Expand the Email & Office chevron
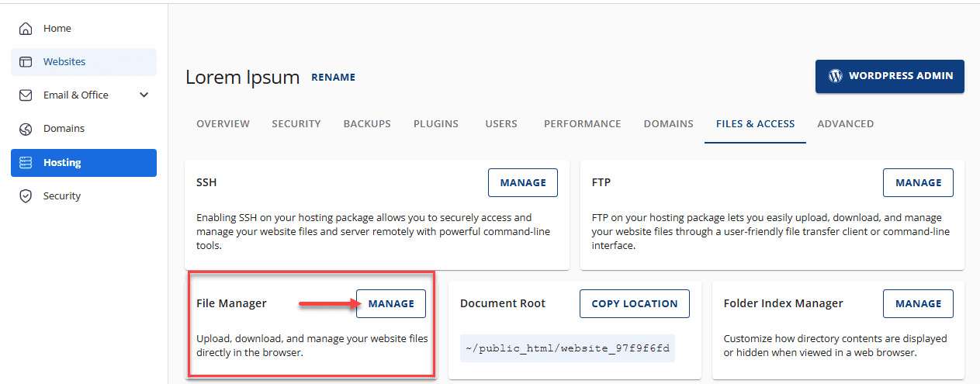The height and width of the screenshot is (384, 980). 144,95
